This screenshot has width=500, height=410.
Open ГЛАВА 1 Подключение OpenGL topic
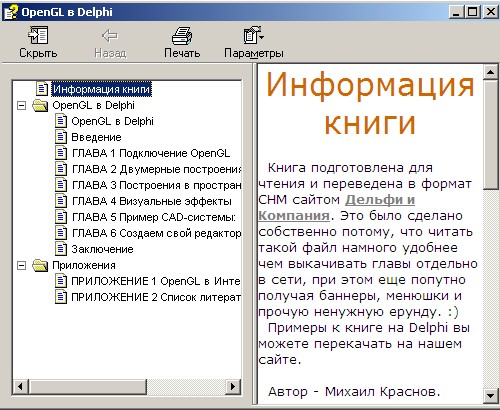151,153
